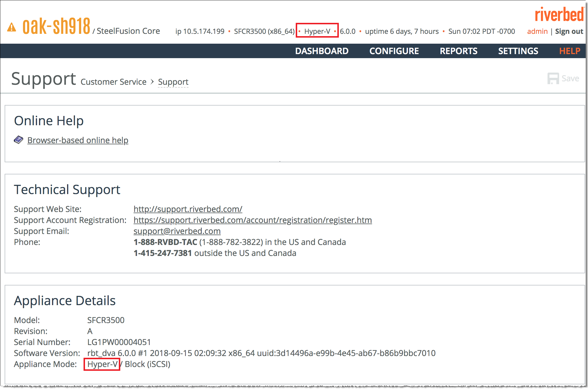Click the Support Account Registration label
Image resolution: width=588 pixels, height=389 pixels.
[70, 220]
